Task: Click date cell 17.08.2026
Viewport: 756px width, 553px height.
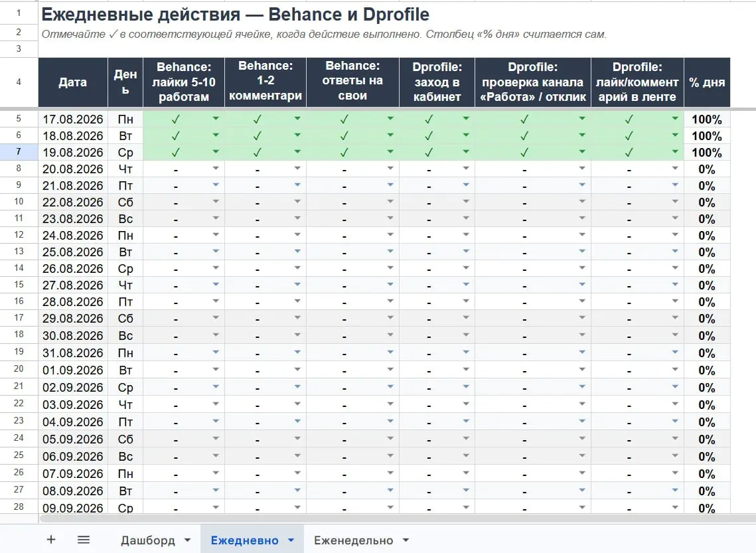Action: tap(73, 119)
